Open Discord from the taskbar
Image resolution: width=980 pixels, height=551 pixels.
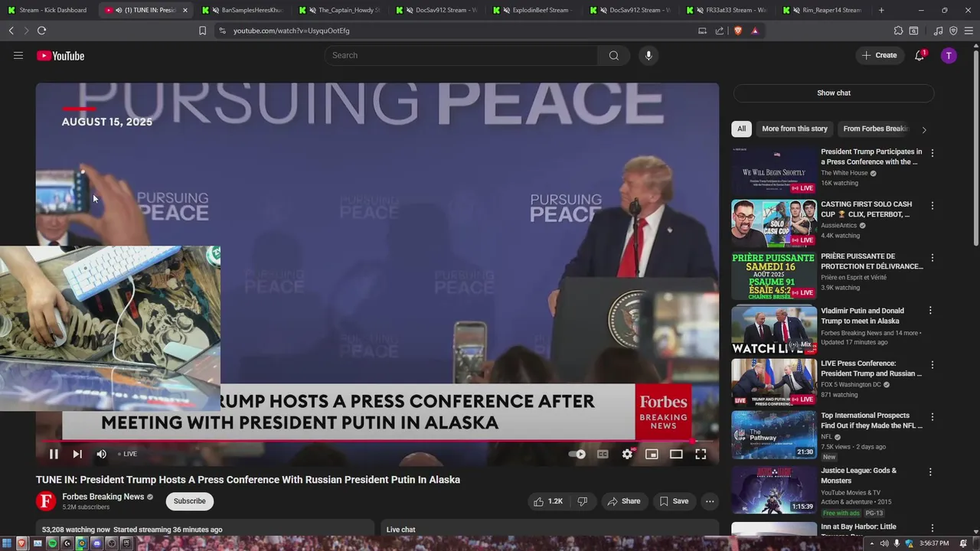pyautogui.click(x=96, y=543)
